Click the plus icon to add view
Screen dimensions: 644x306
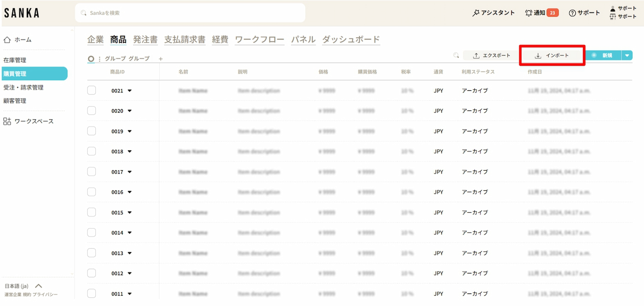pyautogui.click(x=161, y=59)
